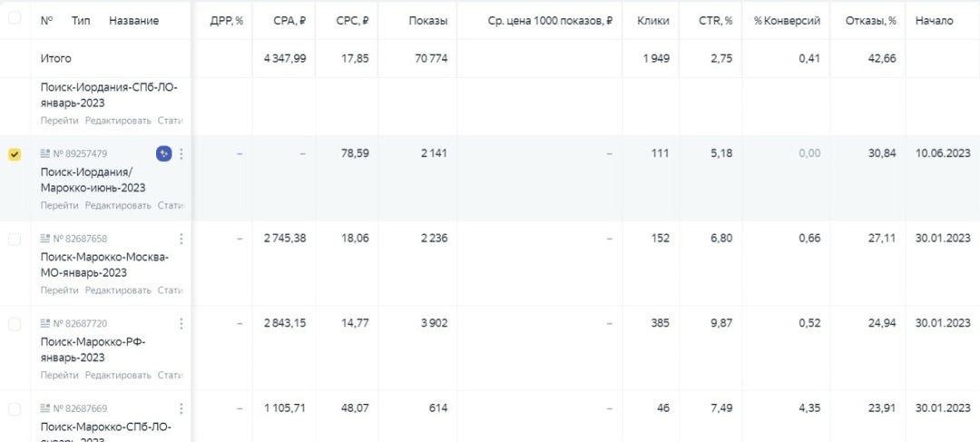Sort the table by the Показы column
The image size is (980, 442).
[x=428, y=21]
